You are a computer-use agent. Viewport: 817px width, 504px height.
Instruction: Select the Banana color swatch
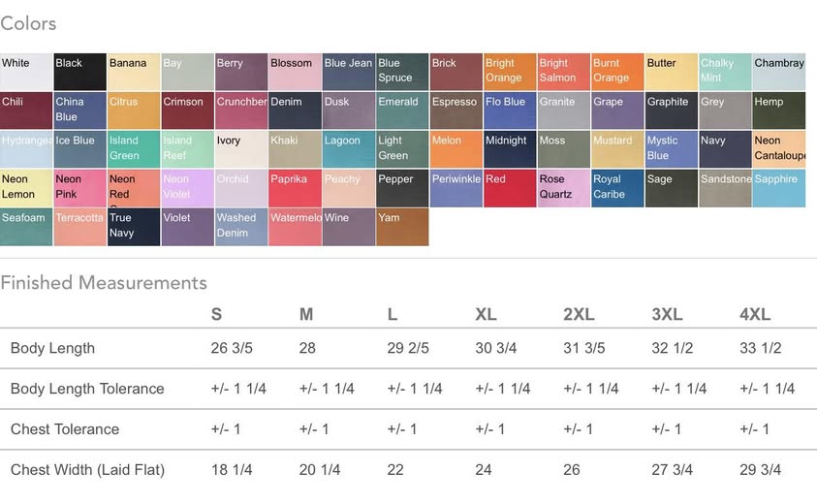(x=134, y=72)
